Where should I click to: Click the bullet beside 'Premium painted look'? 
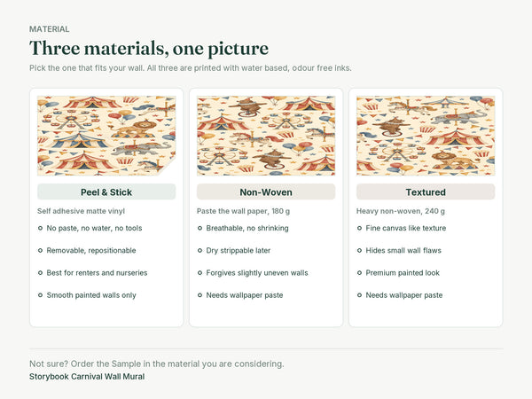pyautogui.click(x=359, y=273)
